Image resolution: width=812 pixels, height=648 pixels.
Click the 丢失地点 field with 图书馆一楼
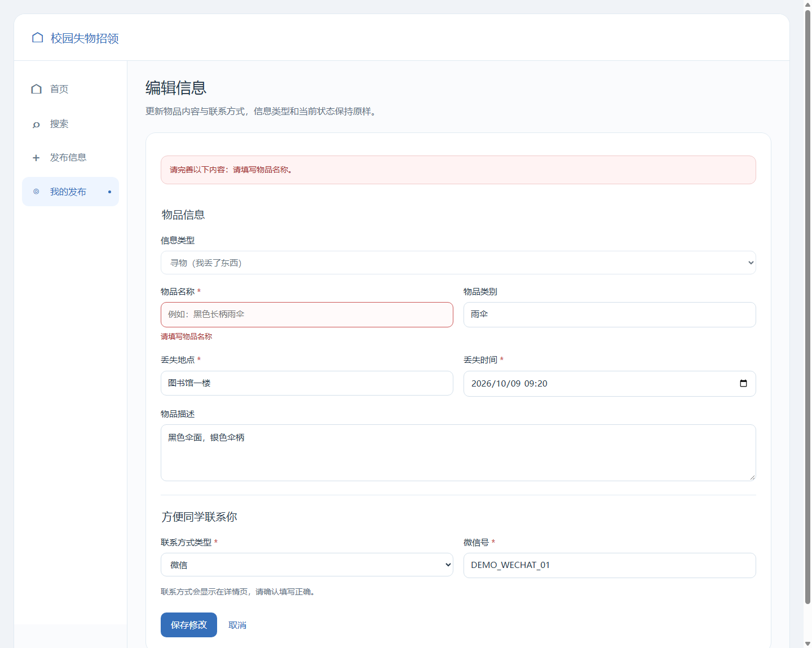(307, 383)
